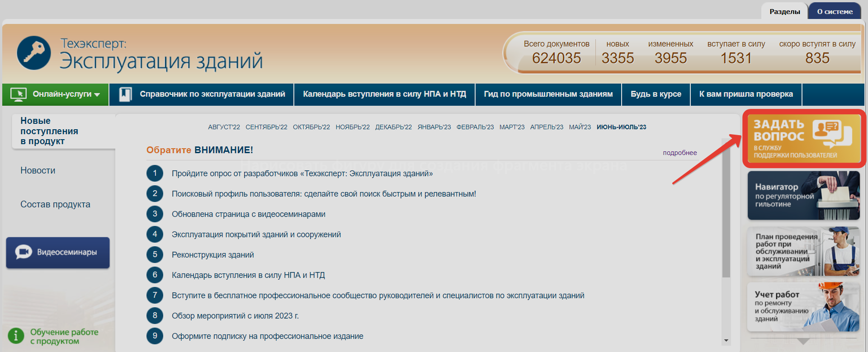Select month МАЙ'23
The height and width of the screenshot is (352, 868).
[x=580, y=127]
